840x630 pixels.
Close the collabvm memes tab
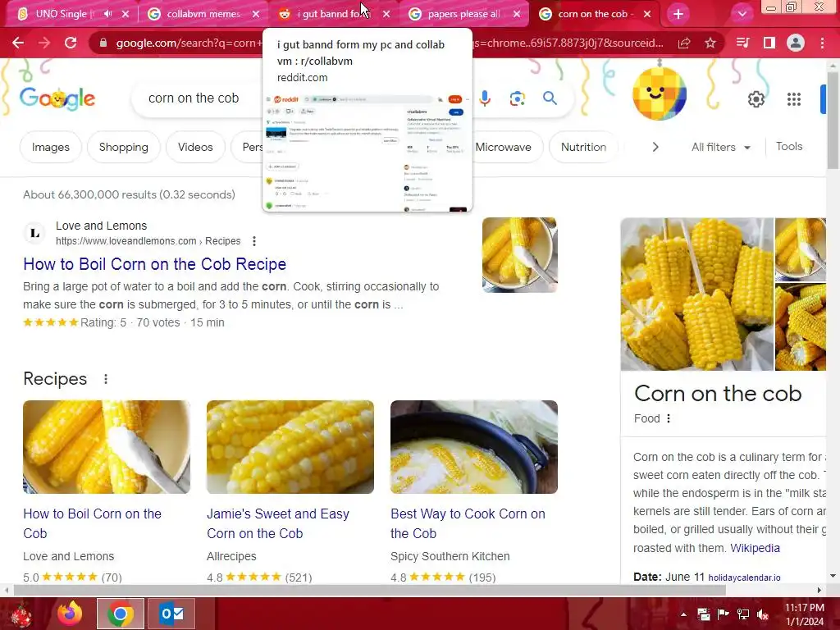coord(256,14)
